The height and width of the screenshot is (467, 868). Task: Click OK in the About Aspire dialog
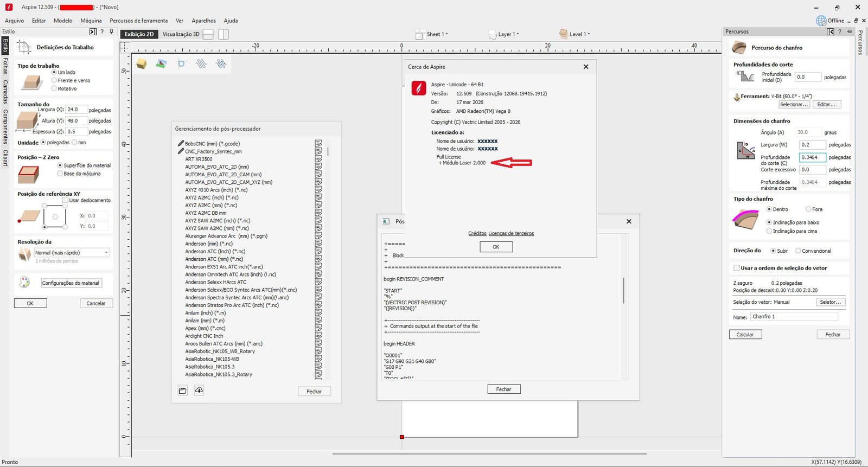[x=496, y=247]
